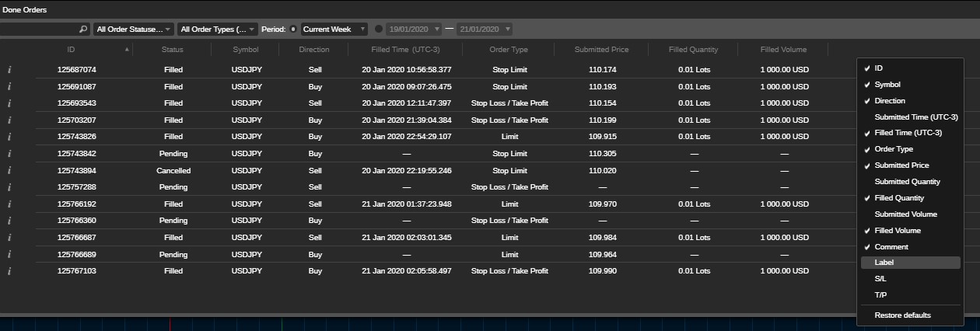Select the Period preset radio button
This screenshot has height=331, width=980.
(x=292, y=29)
